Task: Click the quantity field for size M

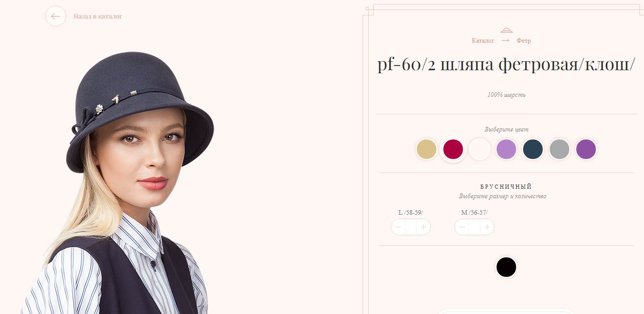Action: coord(474,227)
